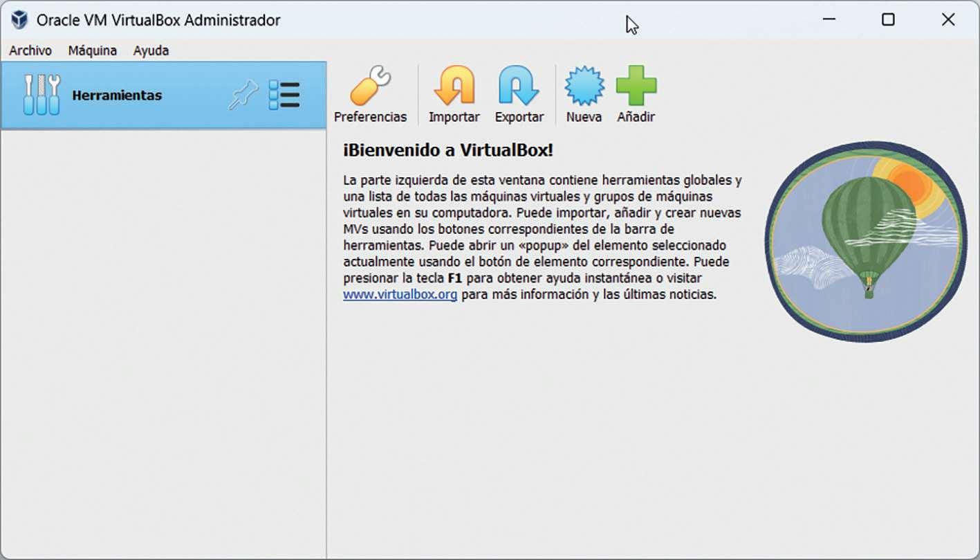Click the Importar appliance icon
The image size is (980, 560).
point(454,95)
